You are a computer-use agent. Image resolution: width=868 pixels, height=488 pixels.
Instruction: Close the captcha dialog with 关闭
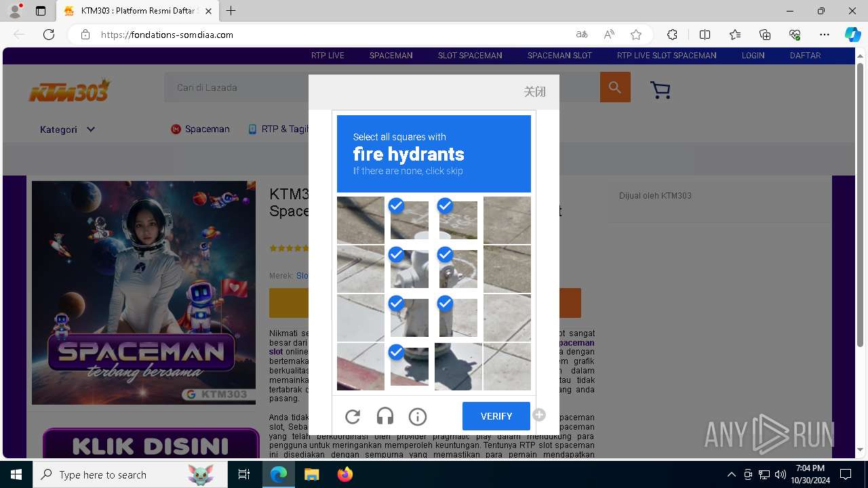(x=534, y=91)
